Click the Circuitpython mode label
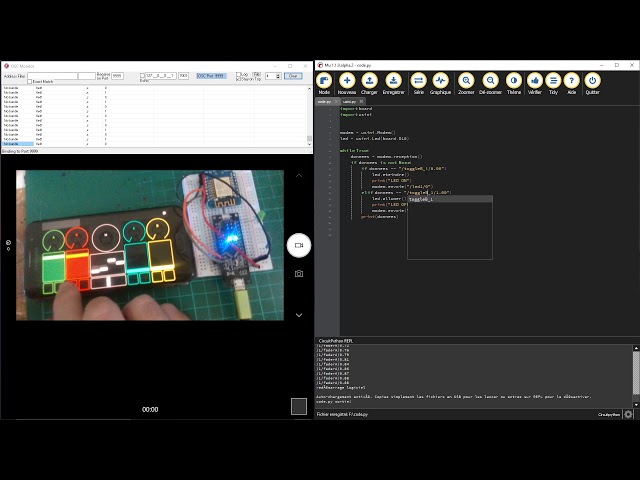Viewport: 640px width, 480px height. pyautogui.click(x=609, y=414)
